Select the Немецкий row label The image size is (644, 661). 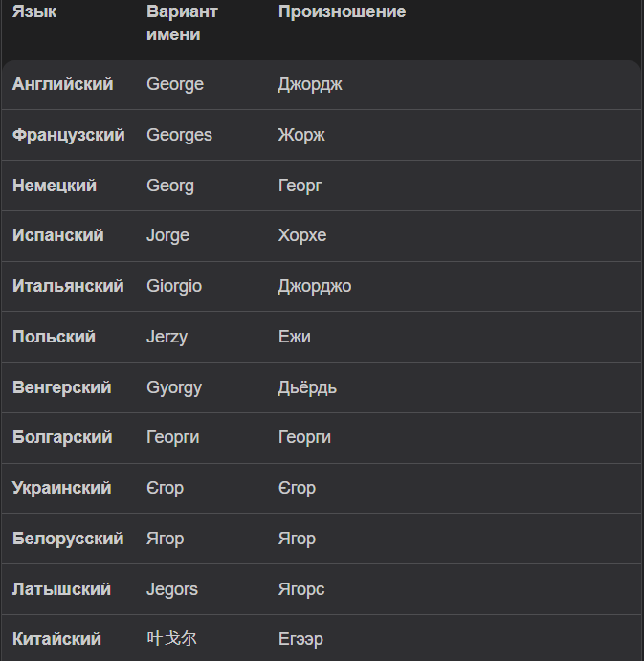coord(55,186)
